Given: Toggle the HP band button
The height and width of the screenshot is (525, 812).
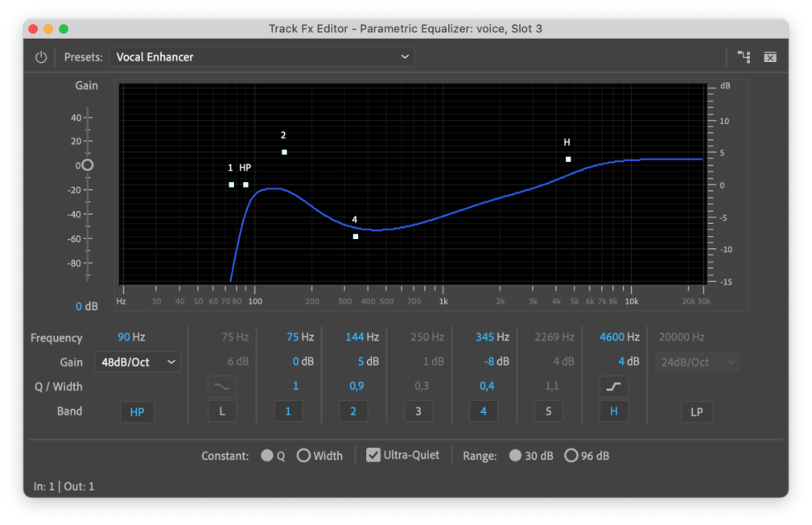Looking at the screenshot, I should pyautogui.click(x=137, y=411).
